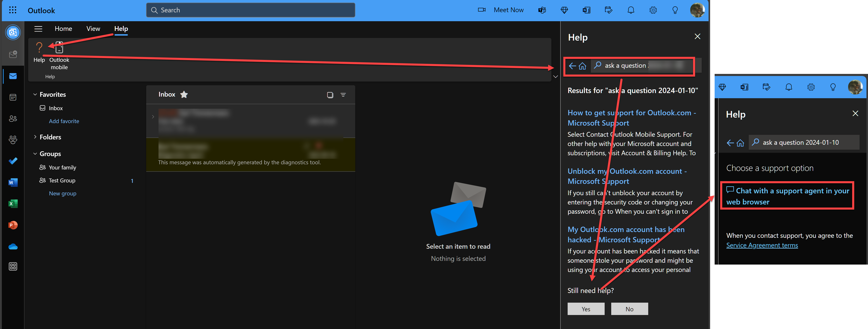The height and width of the screenshot is (329, 868).
Task: Expand the Folders section
Action: pyautogui.click(x=35, y=137)
